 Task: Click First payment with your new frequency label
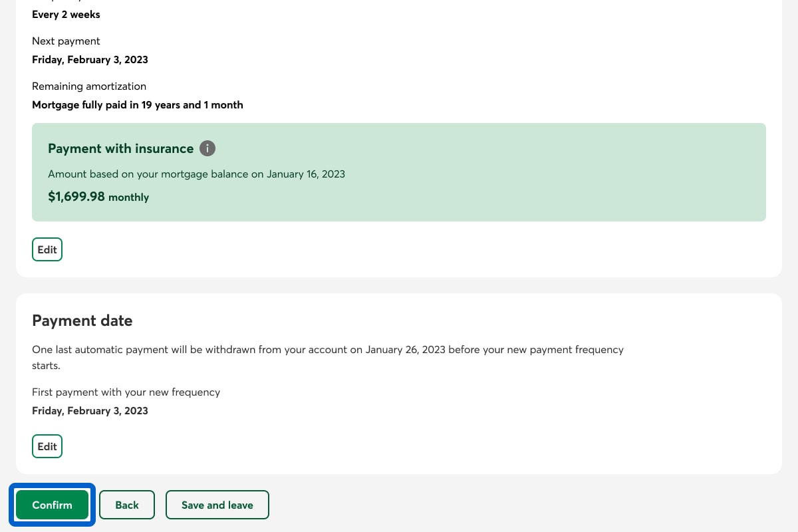[126, 392]
